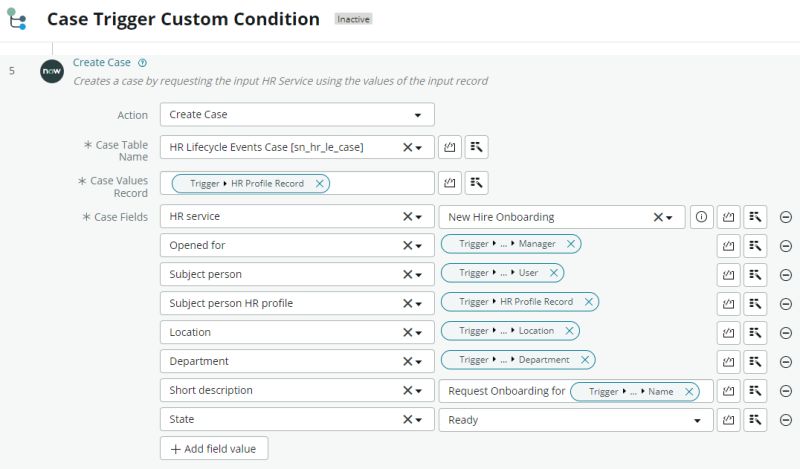Image resolution: width=800 pixels, height=469 pixels.
Task: Open data pill picker for Case Table Name
Action: coord(477,147)
